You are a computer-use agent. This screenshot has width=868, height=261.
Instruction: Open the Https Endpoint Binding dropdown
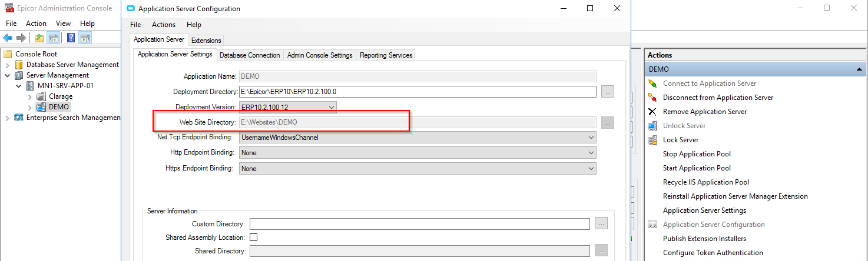pyautogui.click(x=591, y=169)
